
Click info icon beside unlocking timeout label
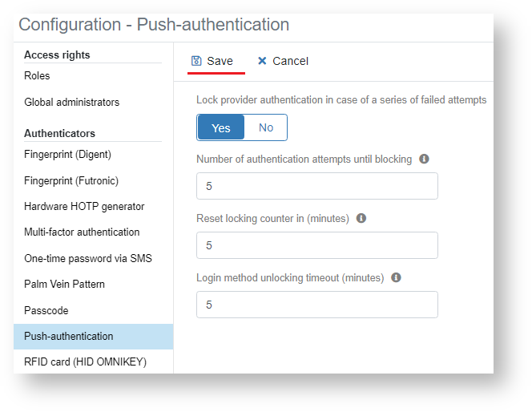(397, 277)
